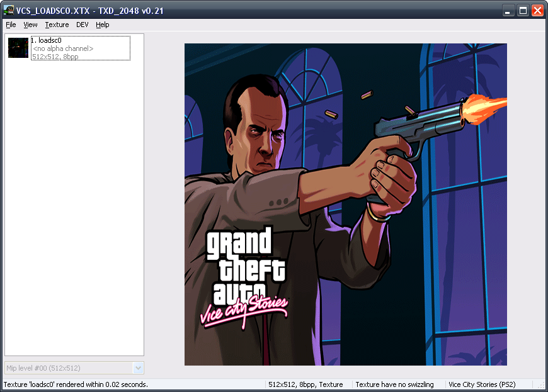Maximize the TXD_2048 window

click(x=523, y=11)
